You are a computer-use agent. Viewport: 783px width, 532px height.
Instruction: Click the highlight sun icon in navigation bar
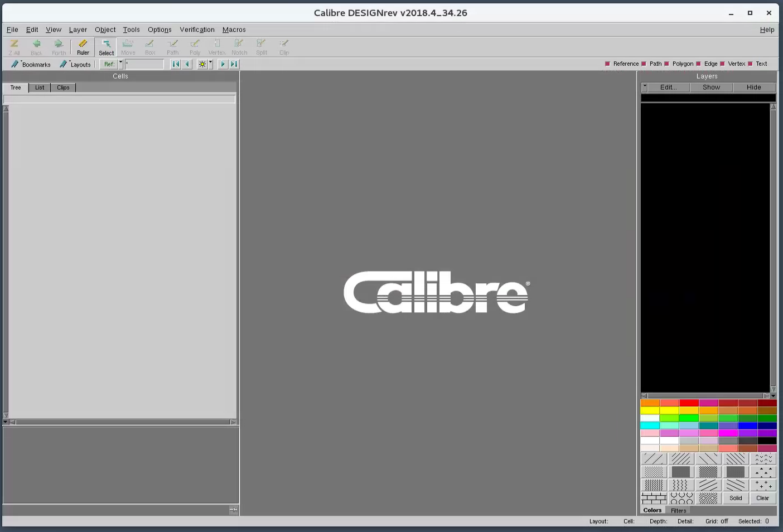coord(202,64)
